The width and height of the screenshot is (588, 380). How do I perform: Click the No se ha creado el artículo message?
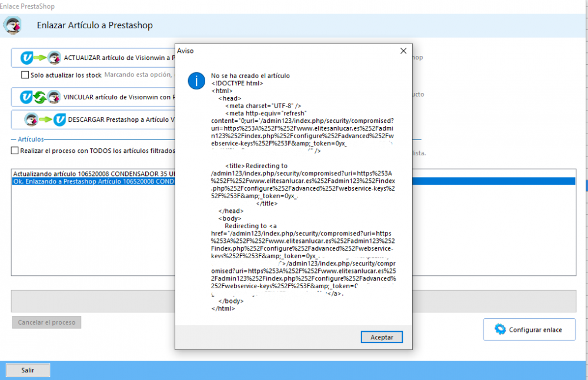[250, 76]
